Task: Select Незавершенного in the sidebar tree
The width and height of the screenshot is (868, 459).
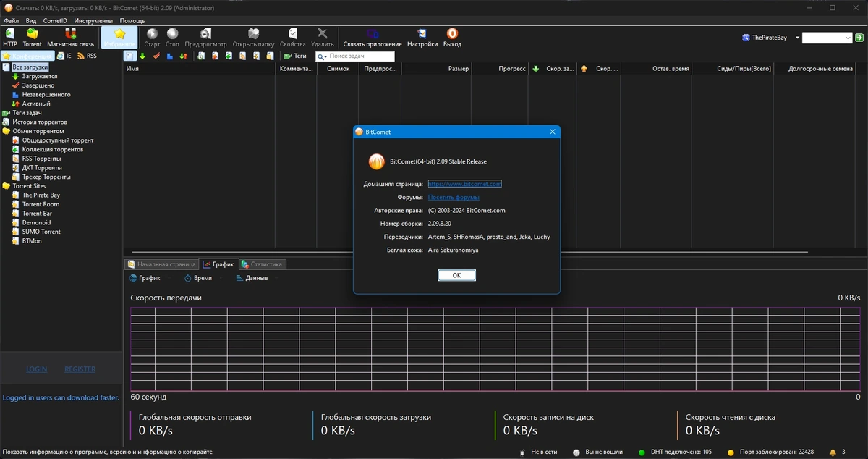Action: 46,94
